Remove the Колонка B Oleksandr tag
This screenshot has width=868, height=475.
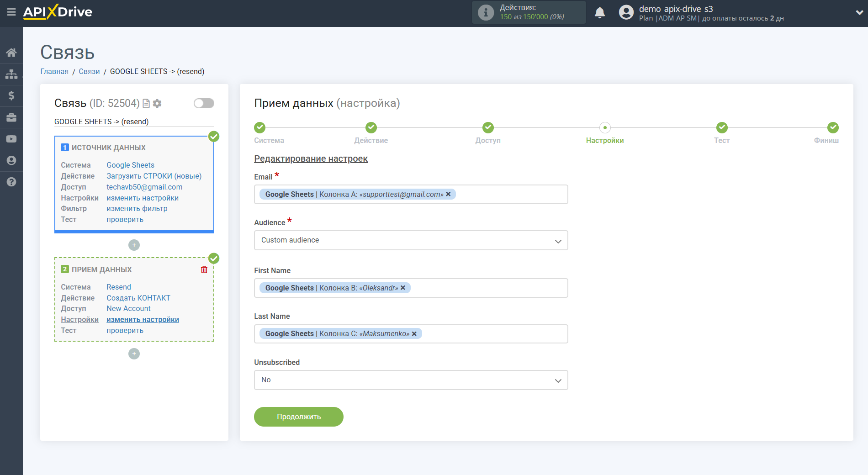click(403, 288)
